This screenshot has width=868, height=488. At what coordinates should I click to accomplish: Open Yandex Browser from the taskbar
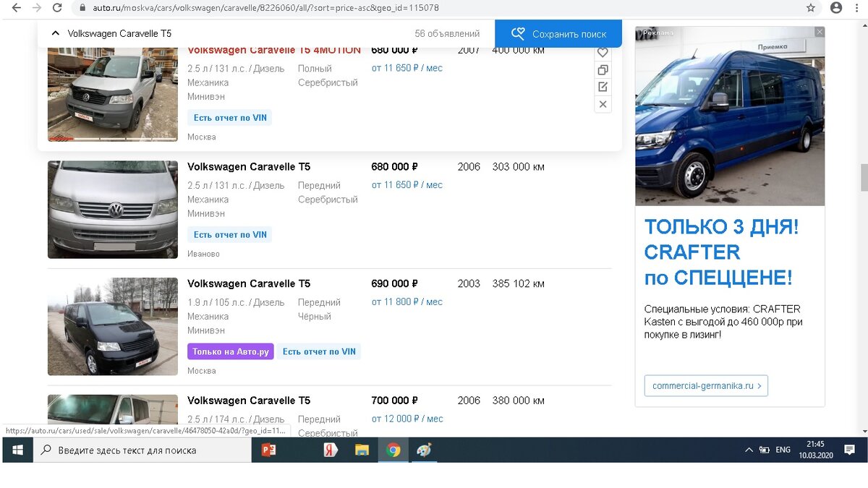click(331, 450)
